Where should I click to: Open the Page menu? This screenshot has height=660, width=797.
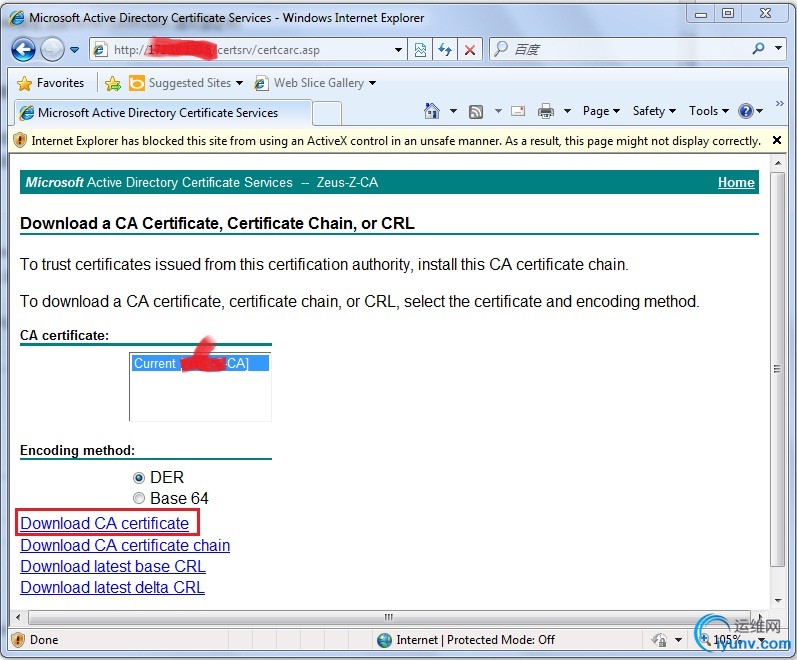coord(601,111)
